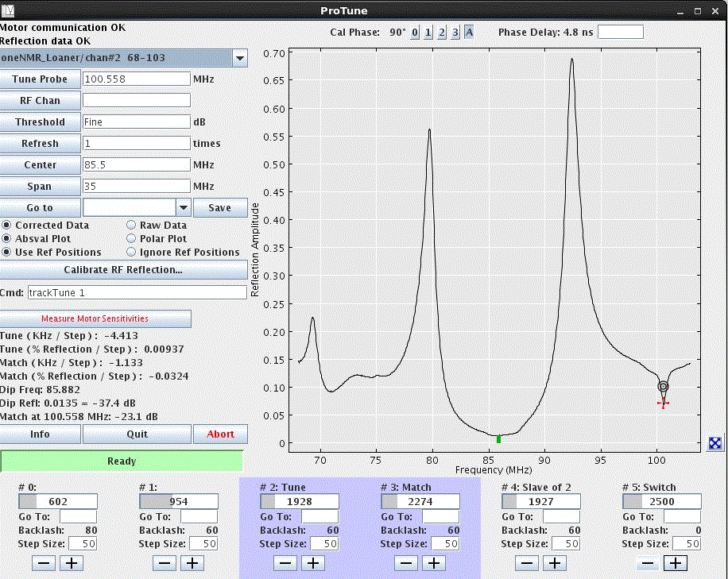Click the green dip marker near 86 MHz
728x579 pixels.
coord(498,439)
